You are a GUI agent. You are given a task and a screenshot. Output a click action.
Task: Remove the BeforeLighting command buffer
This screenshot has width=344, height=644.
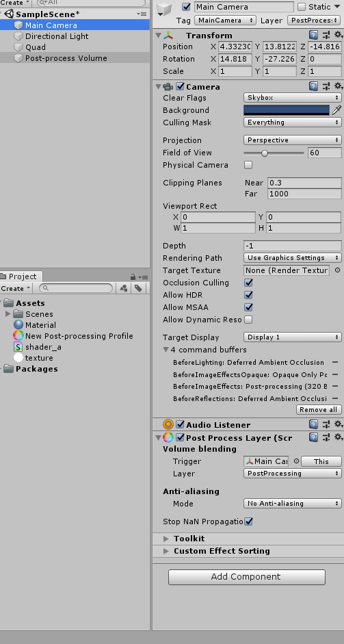pyautogui.click(x=335, y=362)
